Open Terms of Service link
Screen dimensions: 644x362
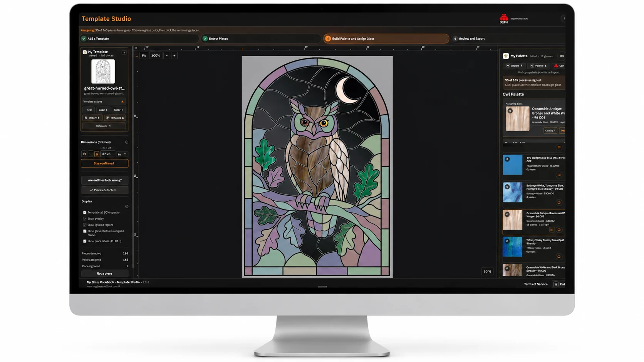pyautogui.click(x=535, y=284)
